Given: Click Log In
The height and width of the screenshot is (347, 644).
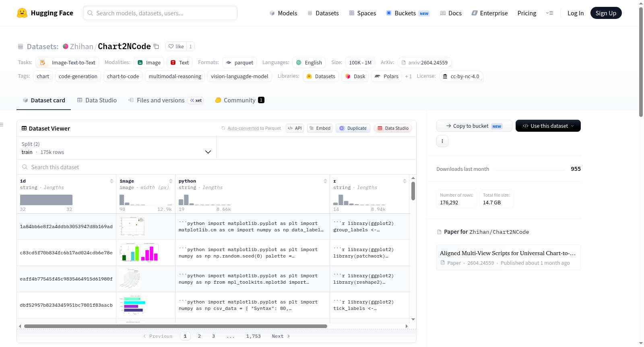Looking at the screenshot, I should tap(576, 13).
